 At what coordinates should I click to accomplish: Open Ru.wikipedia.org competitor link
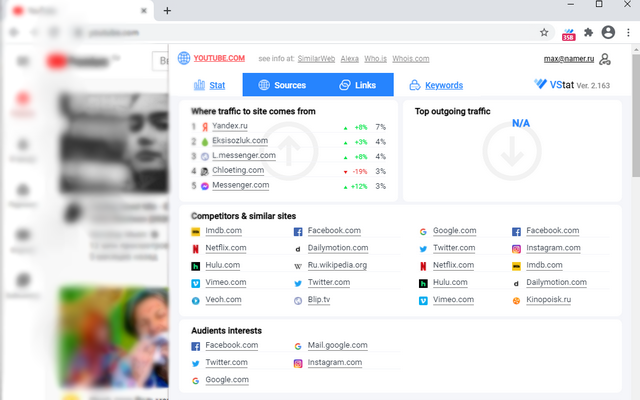coord(337,265)
